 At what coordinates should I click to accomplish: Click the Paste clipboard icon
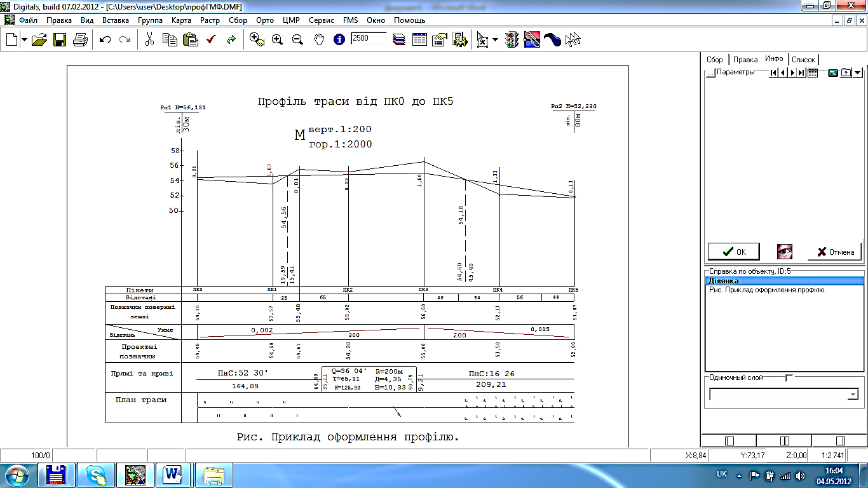coord(190,39)
